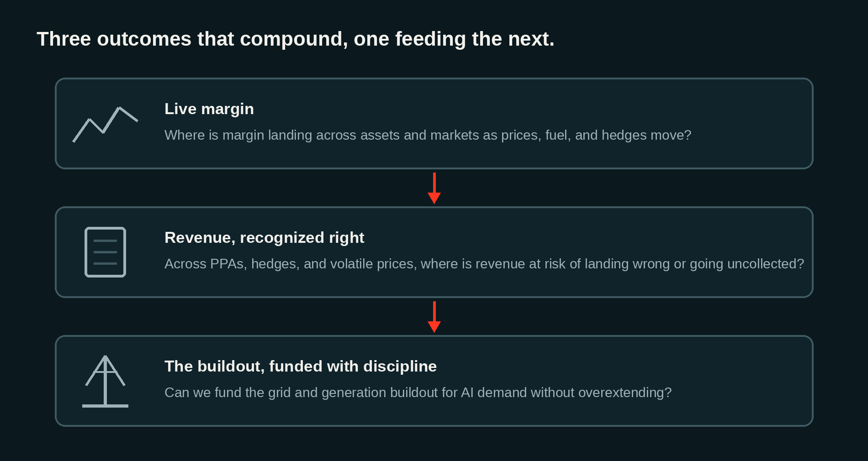The height and width of the screenshot is (461, 868).
Task: Click the PPAs and hedges revenue risk description
Action: tap(484, 264)
